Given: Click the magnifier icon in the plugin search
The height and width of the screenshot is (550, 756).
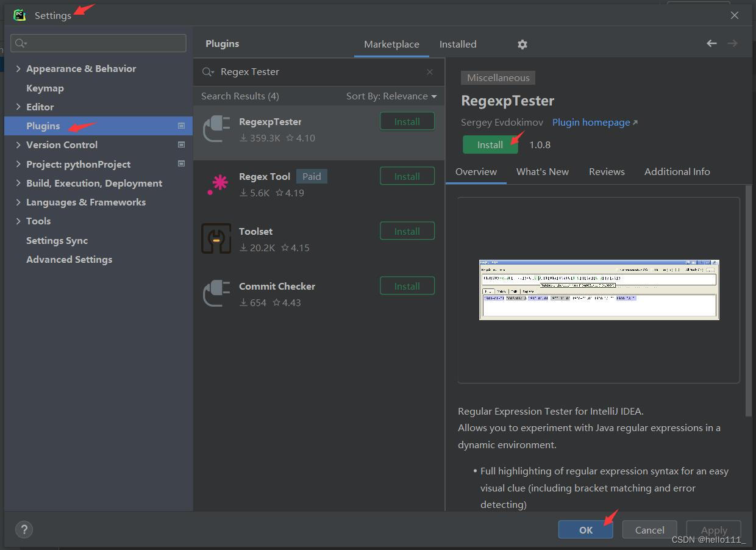Looking at the screenshot, I should [208, 72].
